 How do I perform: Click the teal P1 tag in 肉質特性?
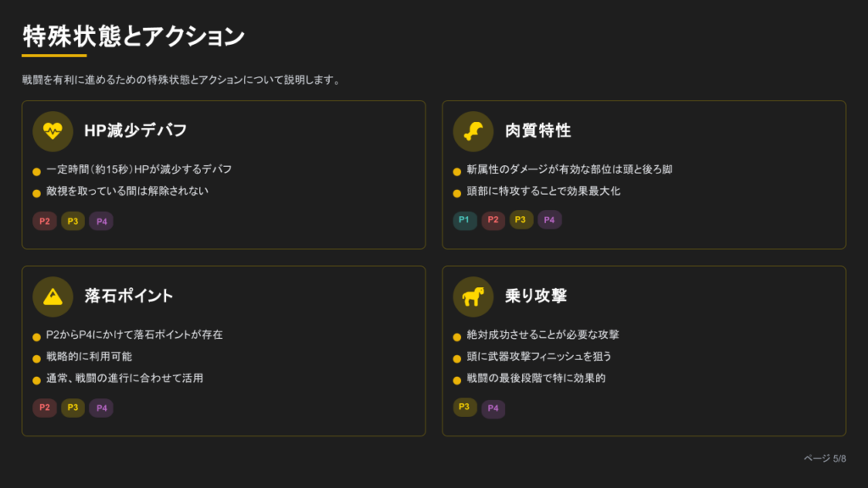465,220
